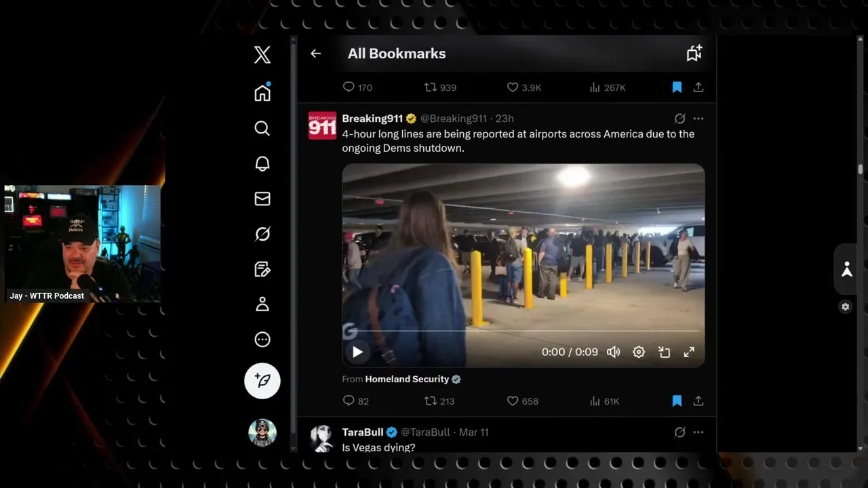The height and width of the screenshot is (488, 868).
Task: Open video settings gear in the player
Action: point(639,352)
